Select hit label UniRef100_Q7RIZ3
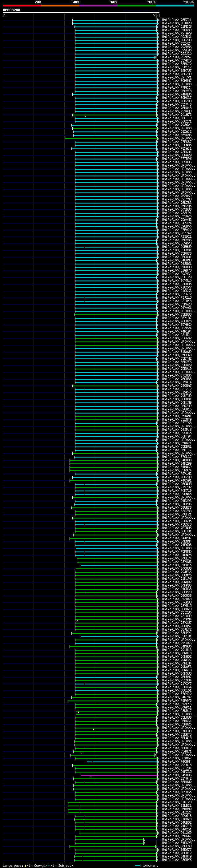 point(177,802)
